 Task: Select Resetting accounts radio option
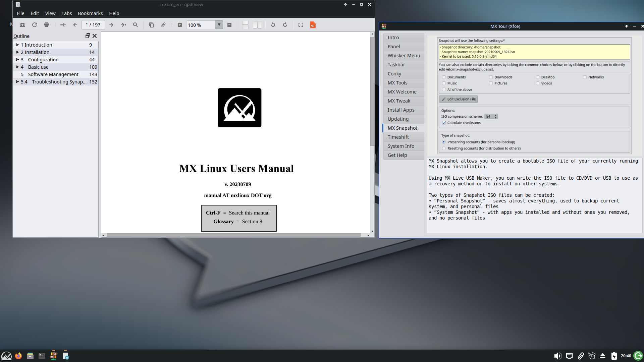tap(444, 148)
